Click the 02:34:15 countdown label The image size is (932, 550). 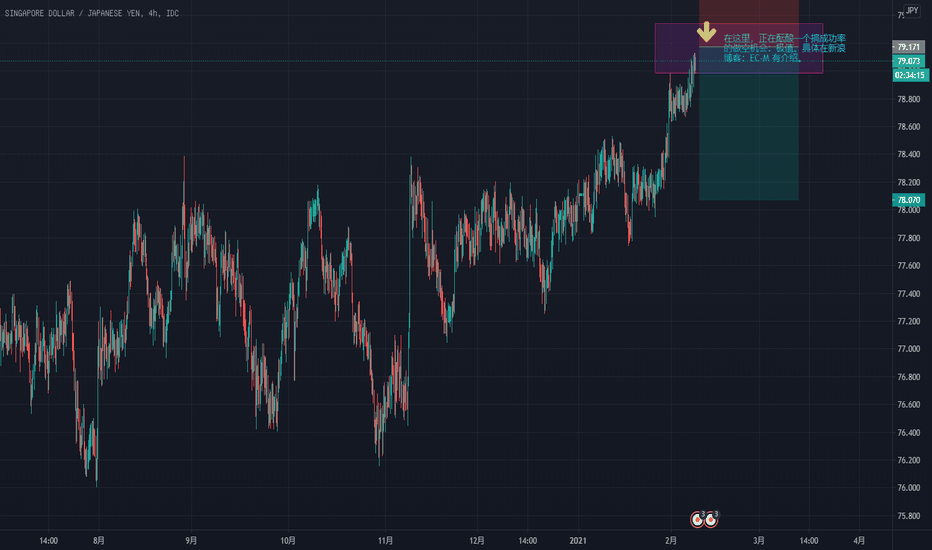pyautogui.click(x=909, y=76)
